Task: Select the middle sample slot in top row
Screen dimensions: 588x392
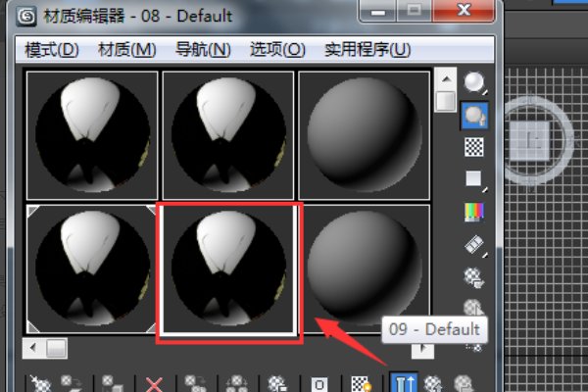Action: pos(228,135)
